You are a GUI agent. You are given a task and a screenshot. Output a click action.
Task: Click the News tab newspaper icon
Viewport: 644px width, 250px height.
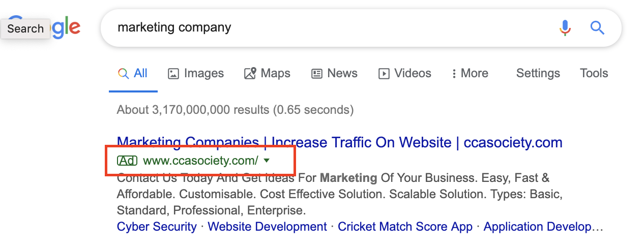click(x=317, y=74)
